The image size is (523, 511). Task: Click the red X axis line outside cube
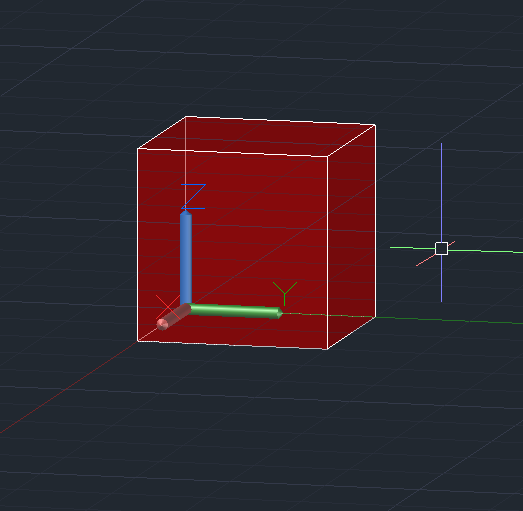coord(68,387)
